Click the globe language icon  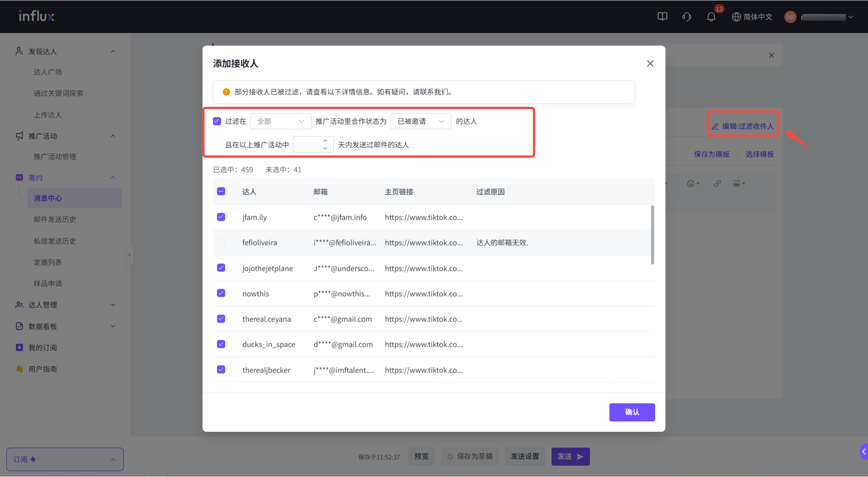[x=736, y=17]
